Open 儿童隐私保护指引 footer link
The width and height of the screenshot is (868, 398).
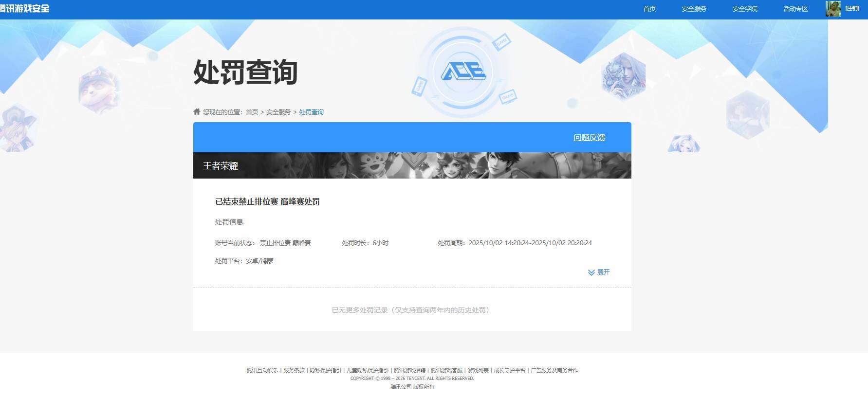[368, 370]
